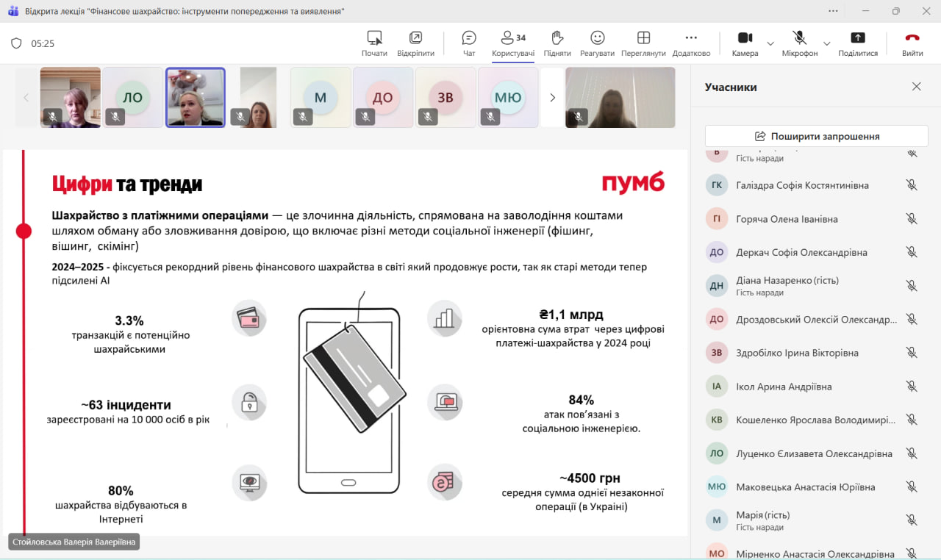The width and height of the screenshot is (941, 560).
Task: Open the Переглянути view options
Action: click(643, 43)
